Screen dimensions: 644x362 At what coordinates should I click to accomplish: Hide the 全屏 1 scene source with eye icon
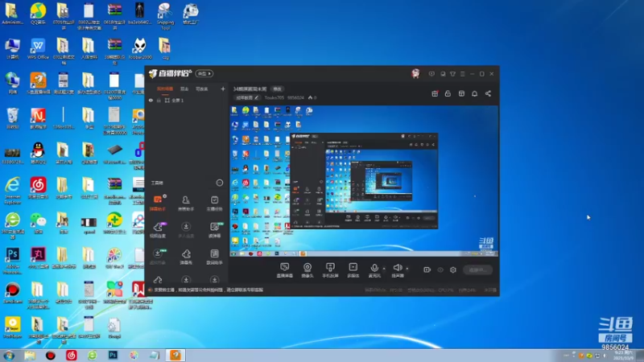pyautogui.click(x=151, y=100)
